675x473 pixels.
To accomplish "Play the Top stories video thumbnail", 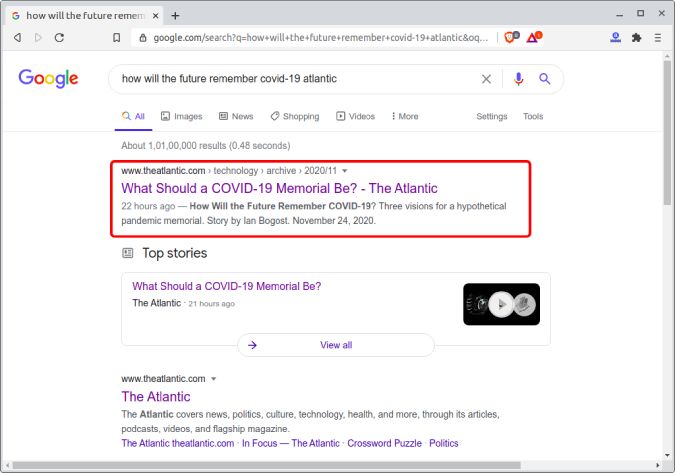I will [501, 304].
